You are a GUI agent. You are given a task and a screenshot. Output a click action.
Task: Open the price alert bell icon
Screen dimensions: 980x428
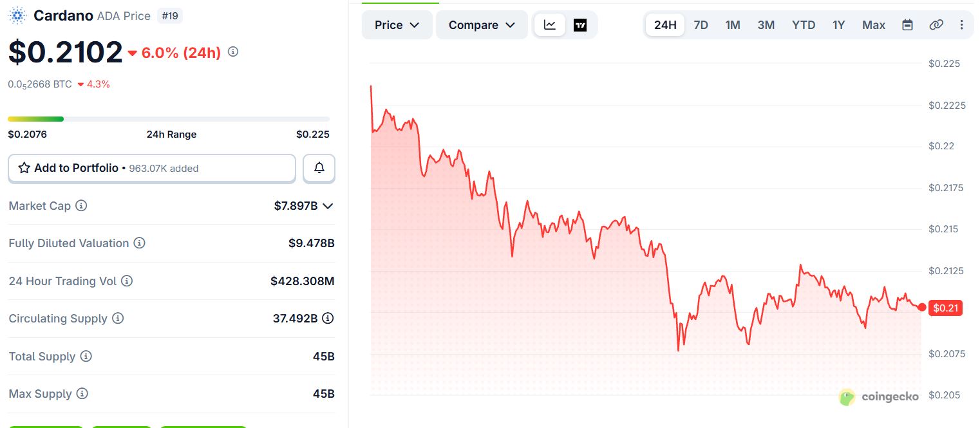pyautogui.click(x=319, y=168)
